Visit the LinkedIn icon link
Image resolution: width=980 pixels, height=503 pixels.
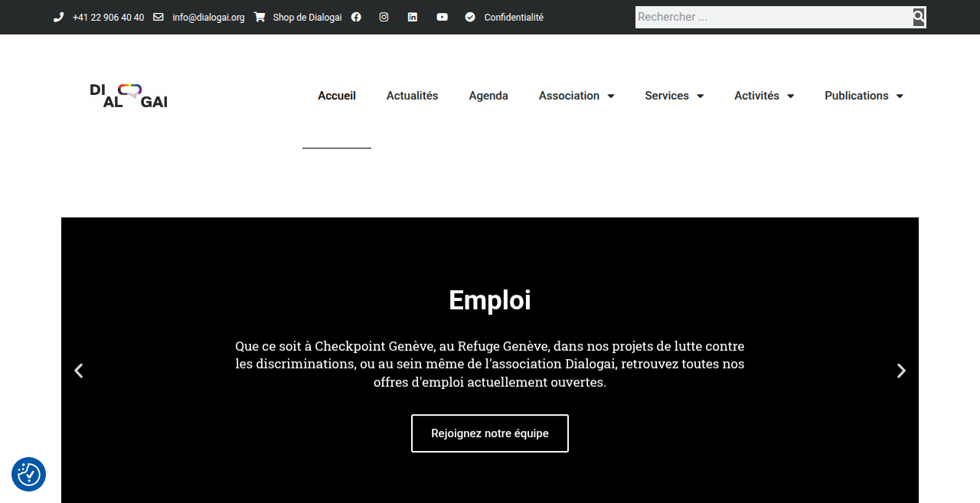(x=413, y=17)
